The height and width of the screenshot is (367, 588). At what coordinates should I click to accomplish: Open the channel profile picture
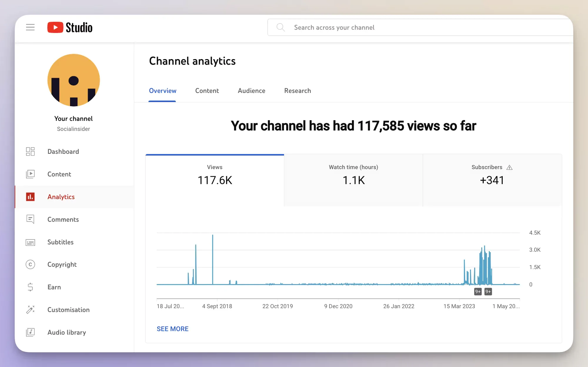pos(73,80)
